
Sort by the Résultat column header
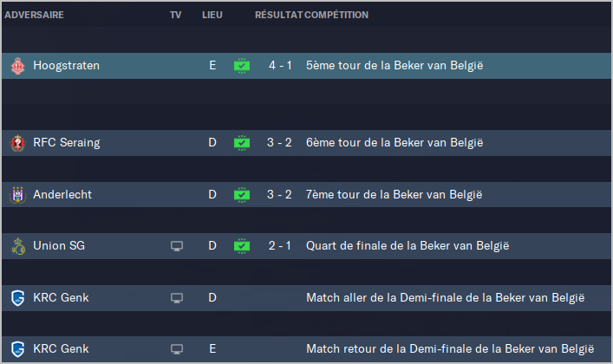click(x=278, y=16)
